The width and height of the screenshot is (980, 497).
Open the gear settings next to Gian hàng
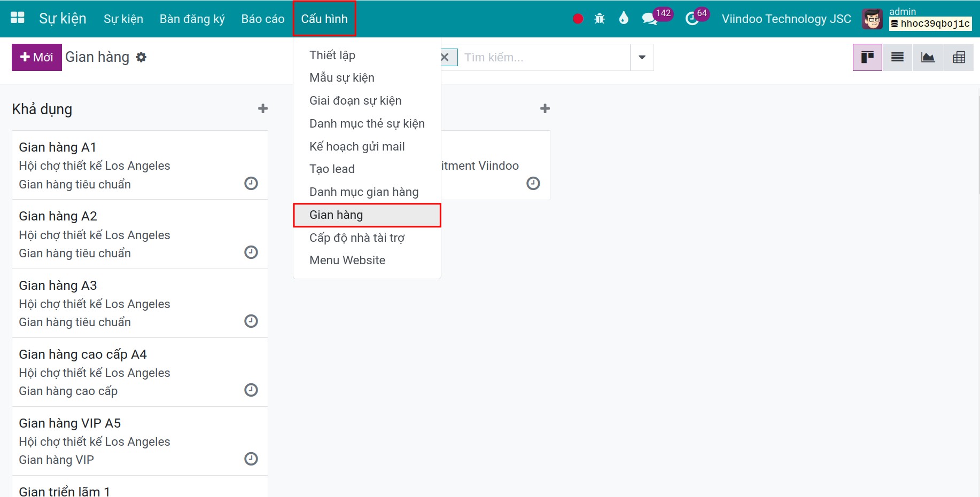pos(141,57)
